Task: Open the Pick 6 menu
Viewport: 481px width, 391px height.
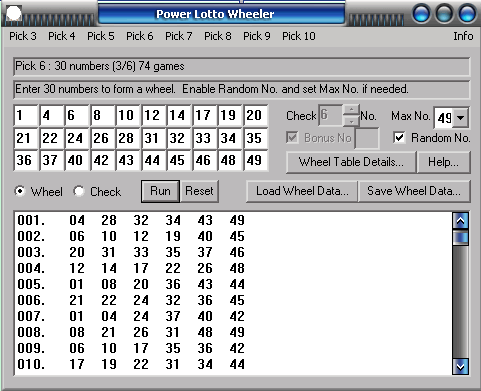Action: pos(140,36)
